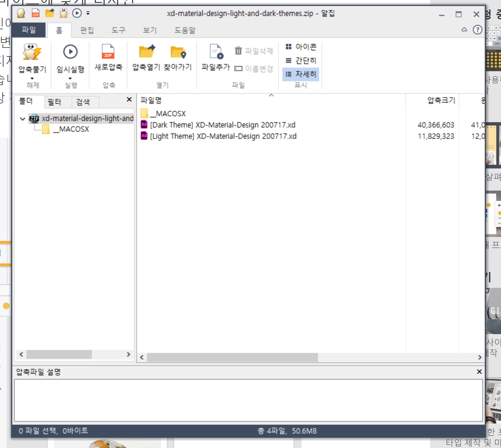Viewport: 501px width, 448px height.
Task: Switch to the 보기 ribbon tab
Action: click(x=150, y=30)
